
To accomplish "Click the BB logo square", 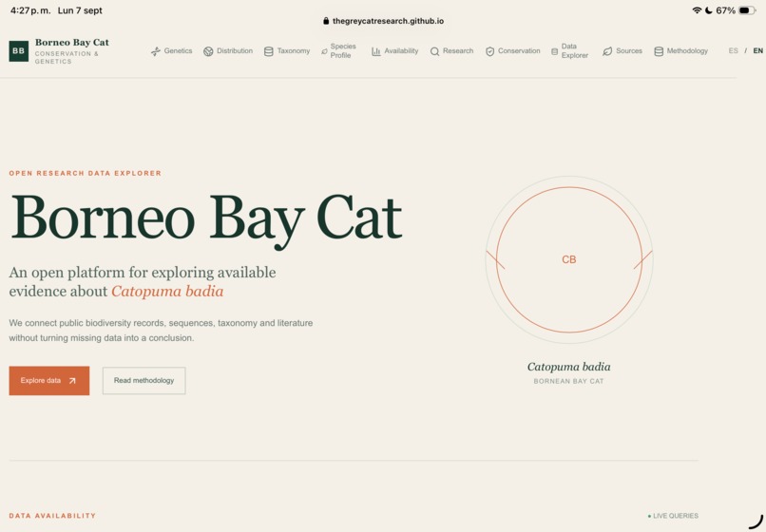I will (x=19, y=50).
